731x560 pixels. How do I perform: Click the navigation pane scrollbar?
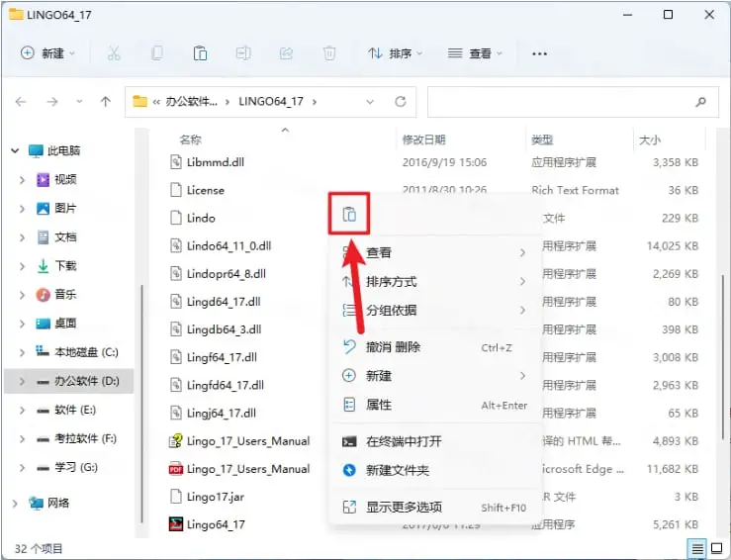tap(141, 404)
